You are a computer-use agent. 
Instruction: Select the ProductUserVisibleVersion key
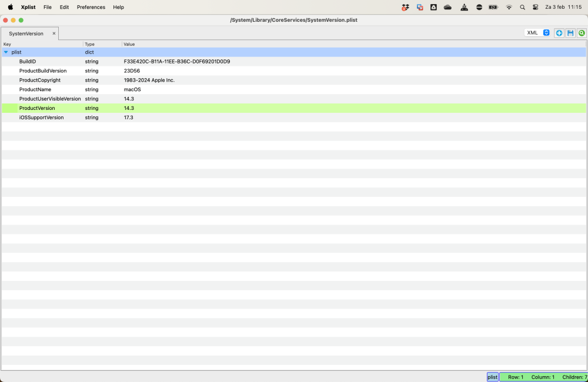(50, 99)
